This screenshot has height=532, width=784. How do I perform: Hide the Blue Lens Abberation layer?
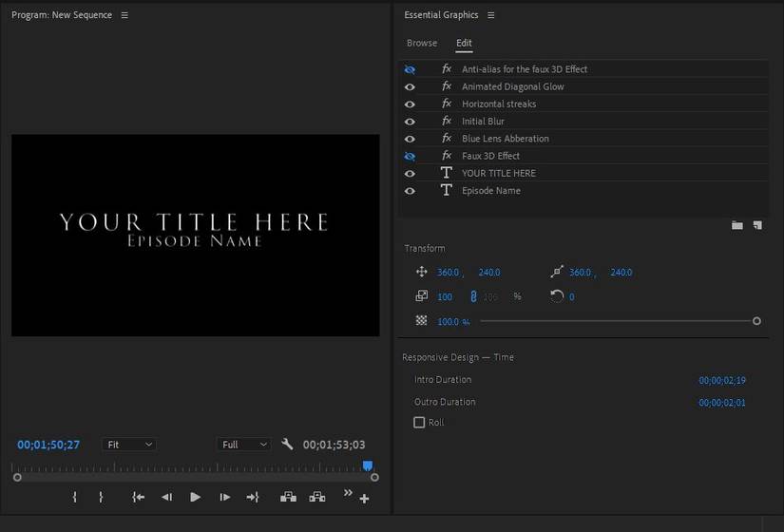[x=410, y=139]
